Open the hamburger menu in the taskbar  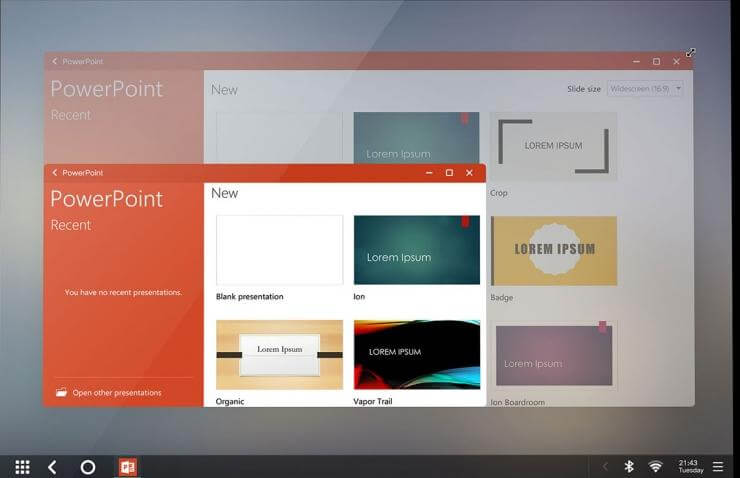pyautogui.click(x=718, y=467)
